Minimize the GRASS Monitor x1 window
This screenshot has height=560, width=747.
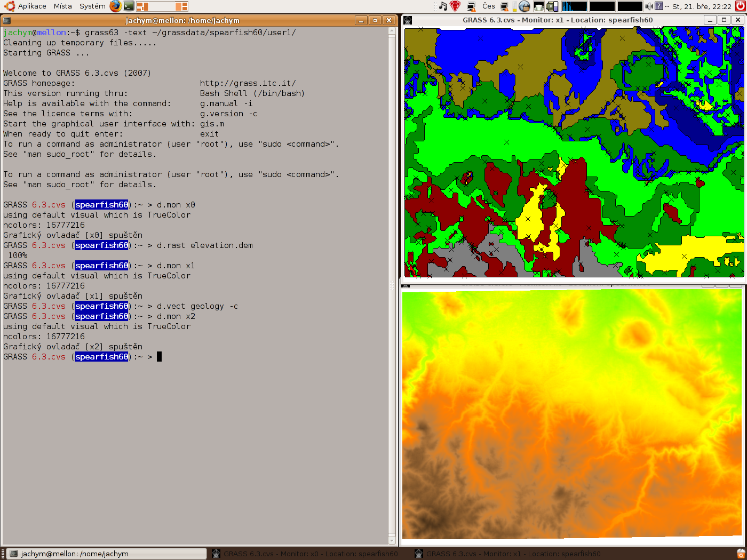click(710, 20)
